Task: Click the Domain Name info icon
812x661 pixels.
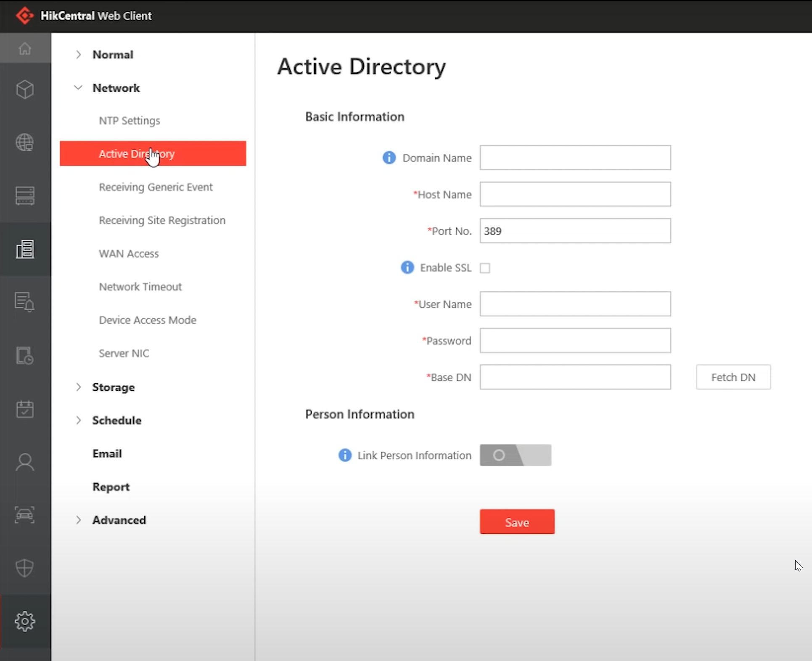Action: pyautogui.click(x=389, y=158)
